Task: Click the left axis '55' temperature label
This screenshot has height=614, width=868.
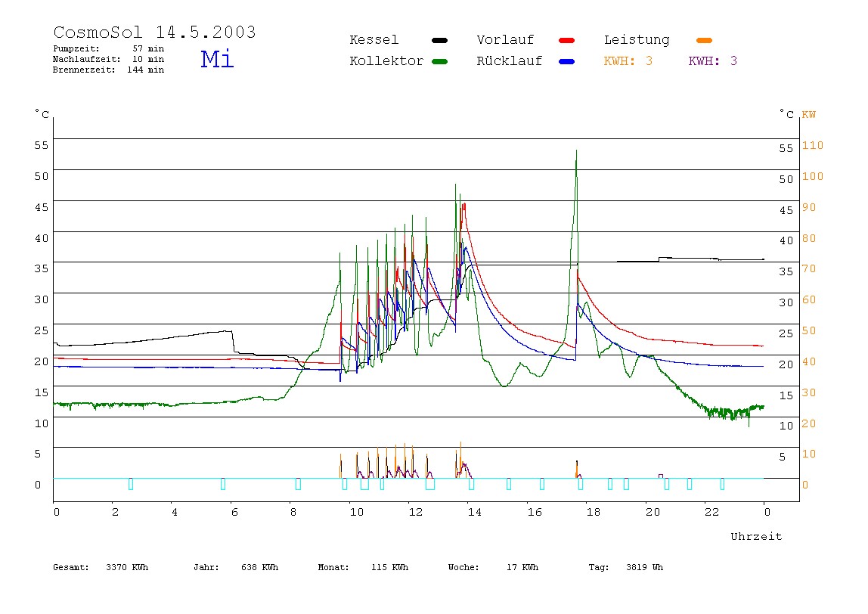Action: click(x=42, y=145)
